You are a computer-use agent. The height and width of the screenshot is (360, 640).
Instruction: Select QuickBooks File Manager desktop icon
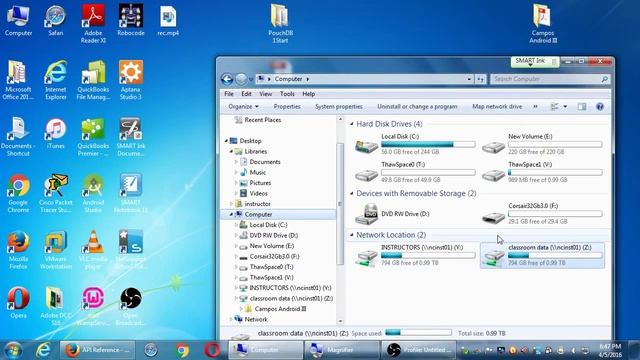(x=93, y=80)
